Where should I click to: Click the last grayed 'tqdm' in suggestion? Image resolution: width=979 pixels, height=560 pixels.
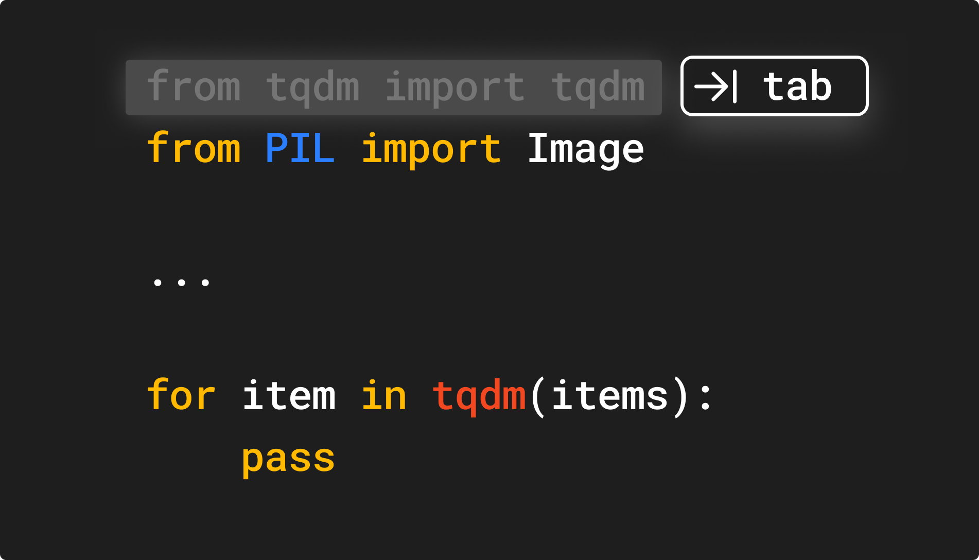598,89
